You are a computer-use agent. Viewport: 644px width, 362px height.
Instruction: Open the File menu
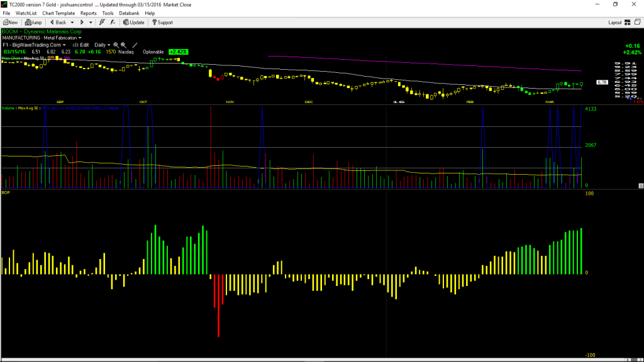pos(6,13)
